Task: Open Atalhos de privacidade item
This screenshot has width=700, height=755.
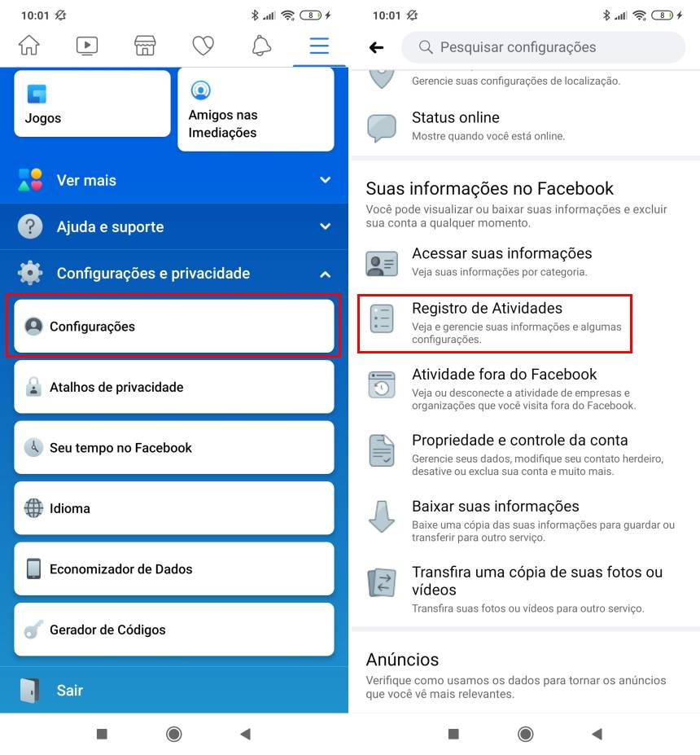Action: tap(174, 387)
